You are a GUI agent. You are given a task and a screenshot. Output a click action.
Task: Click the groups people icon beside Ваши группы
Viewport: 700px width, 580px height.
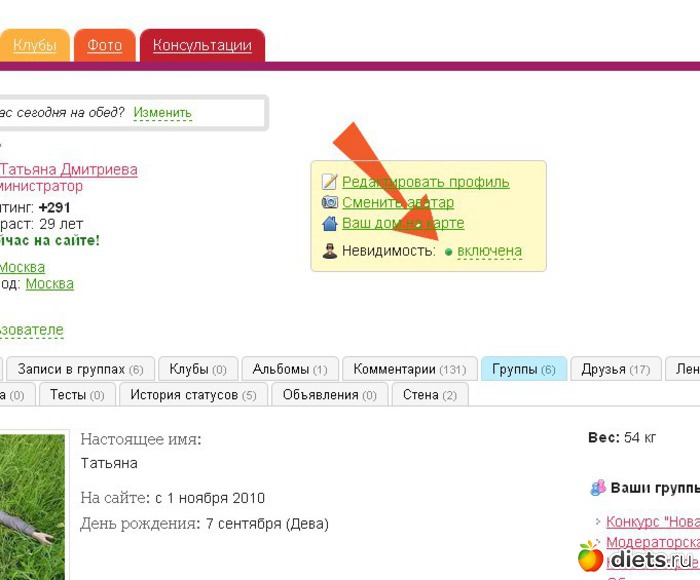click(598, 488)
